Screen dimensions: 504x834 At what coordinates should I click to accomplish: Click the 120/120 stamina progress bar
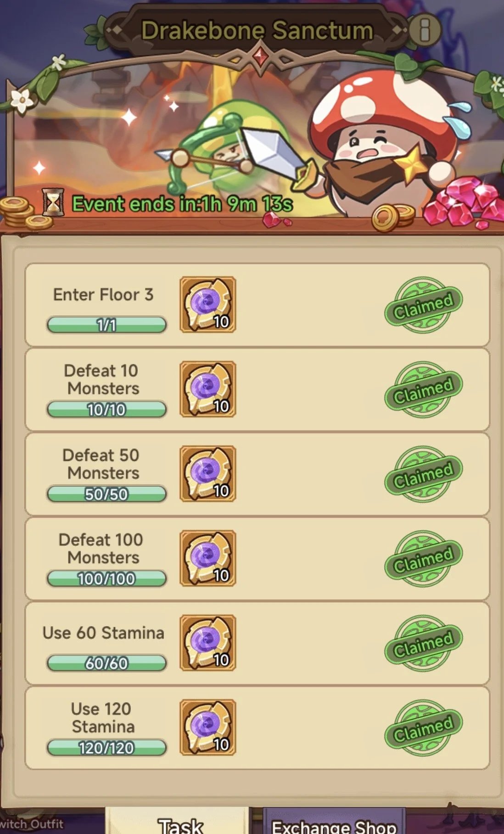point(106,748)
